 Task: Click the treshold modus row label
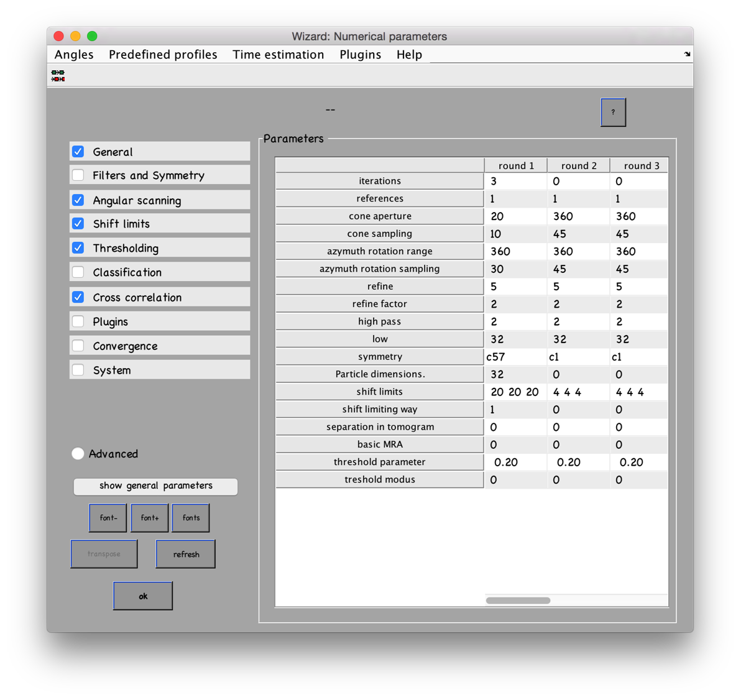coord(379,479)
